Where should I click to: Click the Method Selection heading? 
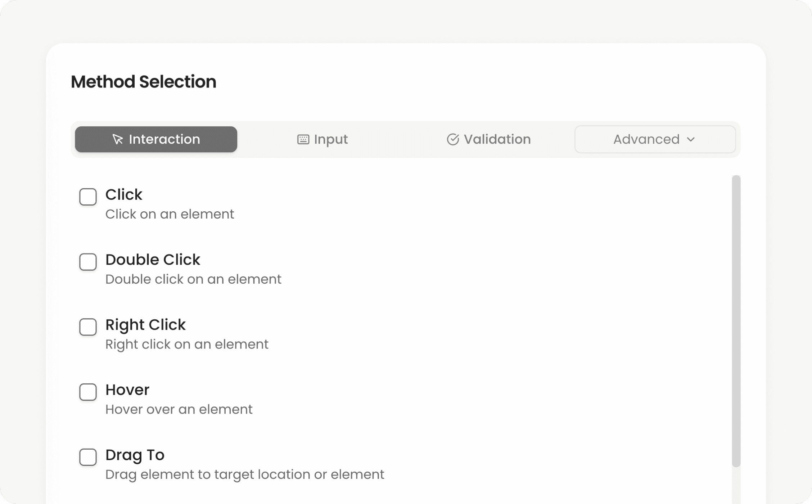click(143, 82)
